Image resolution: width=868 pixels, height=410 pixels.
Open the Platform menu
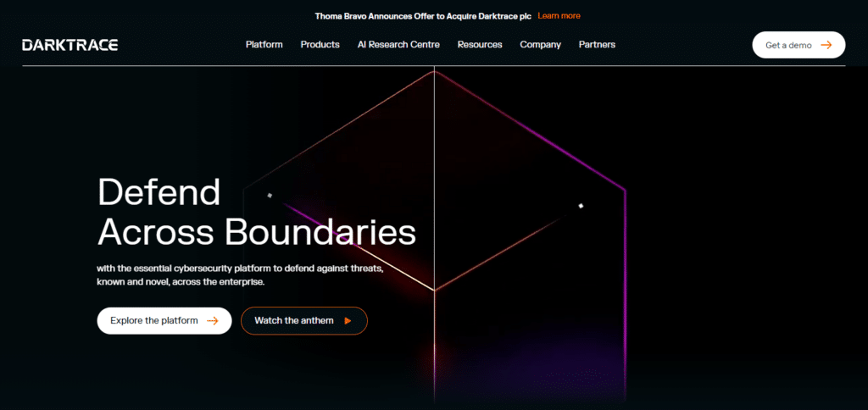pos(264,45)
